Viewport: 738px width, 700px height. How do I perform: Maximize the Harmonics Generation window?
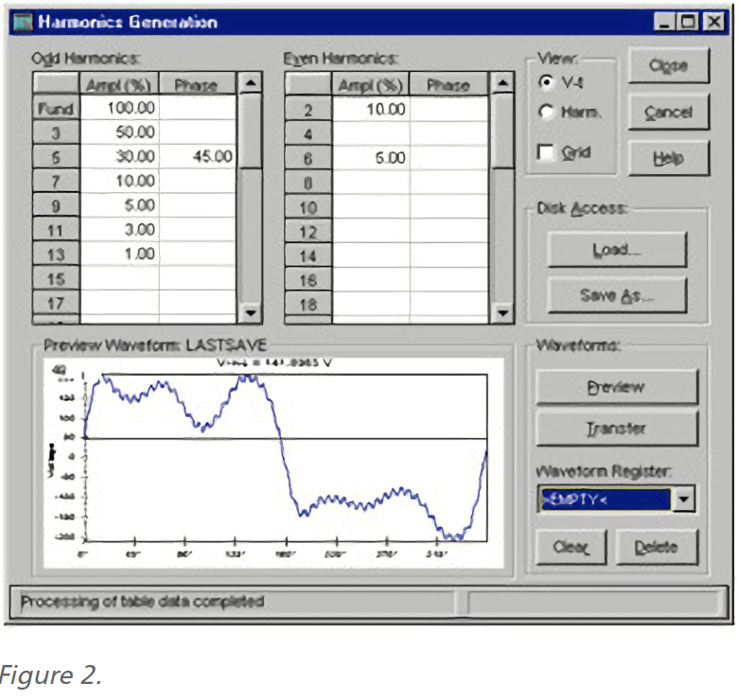688,22
